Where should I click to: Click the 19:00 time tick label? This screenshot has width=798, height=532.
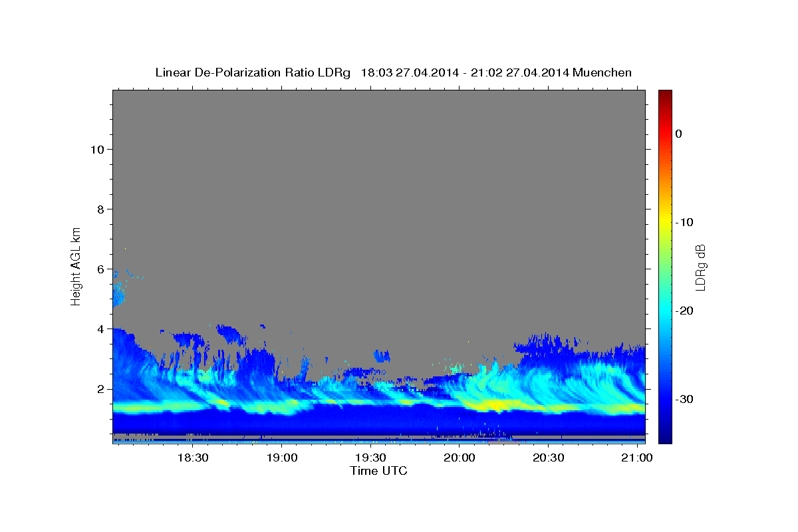[x=281, y=458]
